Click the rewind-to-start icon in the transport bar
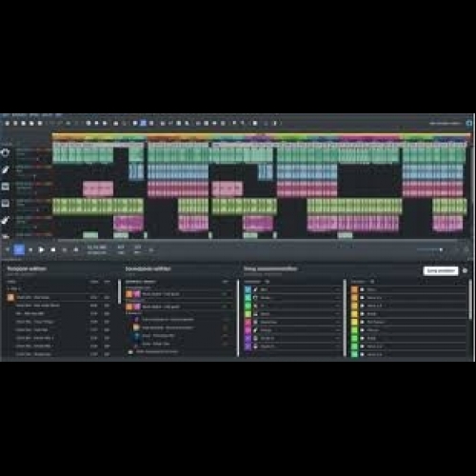This screenshot has height=476, width=476. [8, 249]
